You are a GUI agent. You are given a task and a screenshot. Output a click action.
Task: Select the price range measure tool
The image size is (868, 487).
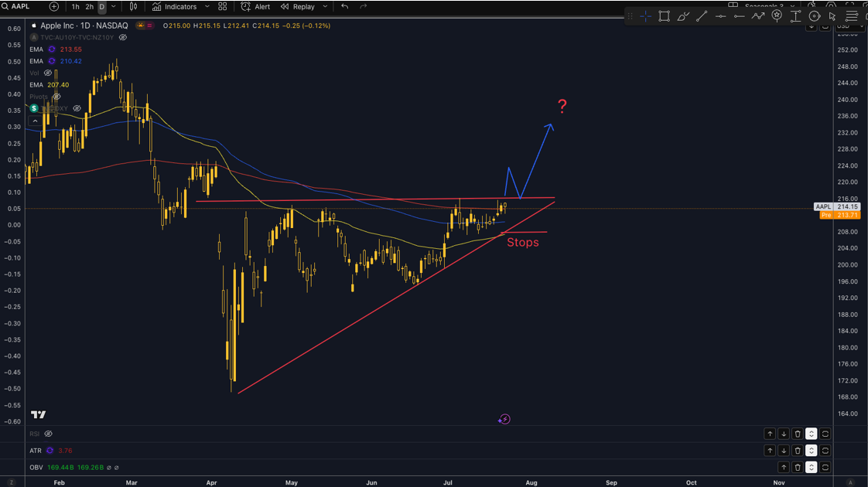pos(795,16)
